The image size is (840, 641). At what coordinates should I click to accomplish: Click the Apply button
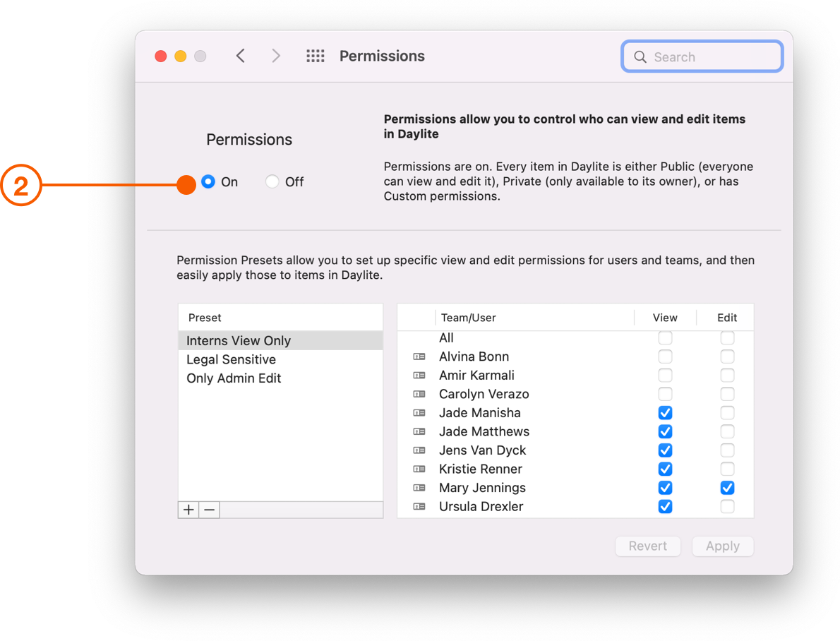pyautogui.click(x=722, y=546)
